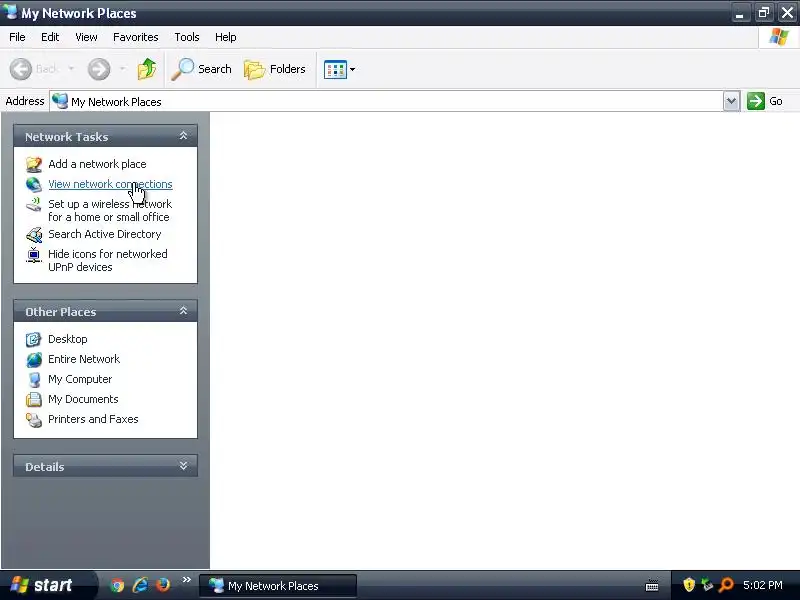Click the Entire Network globe icon

pyautogui.click(x=34, y=360)
